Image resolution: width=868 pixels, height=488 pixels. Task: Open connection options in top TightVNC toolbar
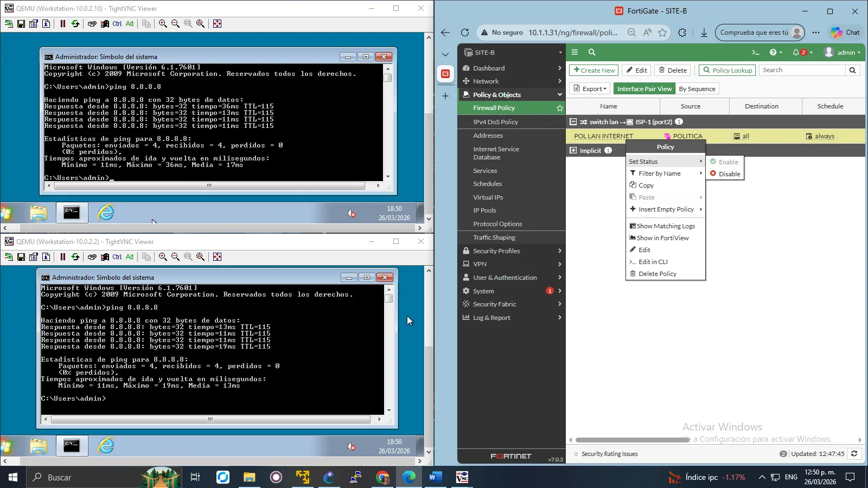coord(34,24)
